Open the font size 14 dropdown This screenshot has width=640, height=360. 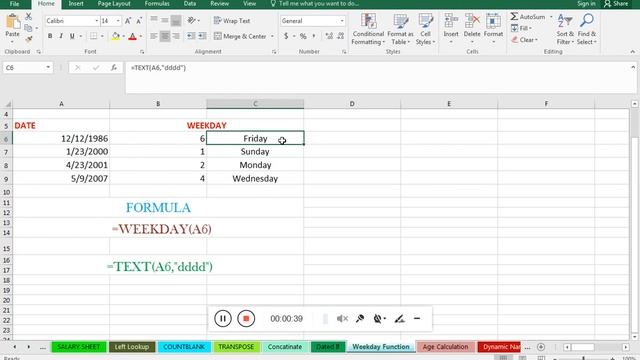(118, 21)
